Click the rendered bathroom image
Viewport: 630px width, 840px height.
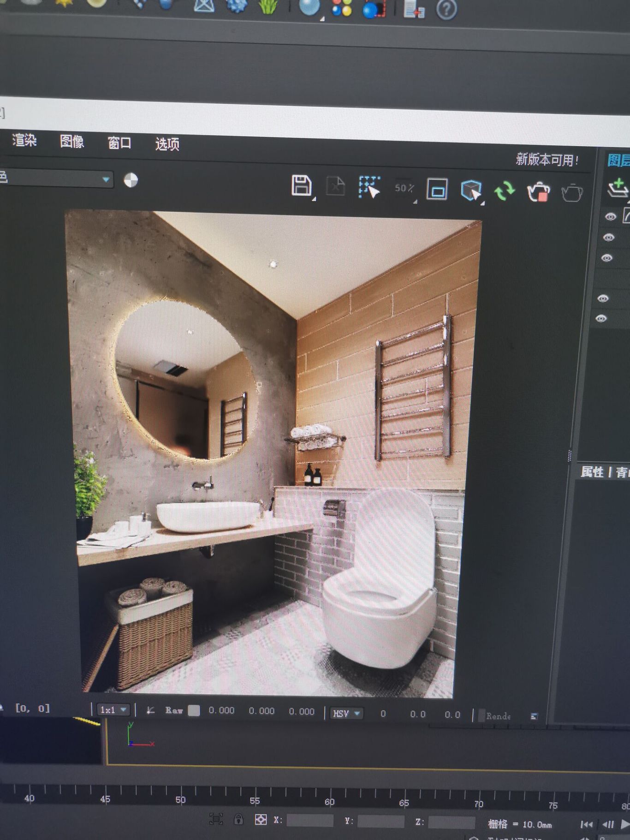tap(272, 454)
